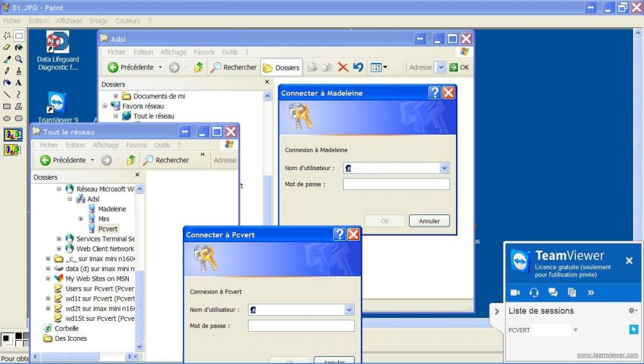Click Annuler in Connecter à Madeleine dialog
644x364 pixels.
pos(429,221)
